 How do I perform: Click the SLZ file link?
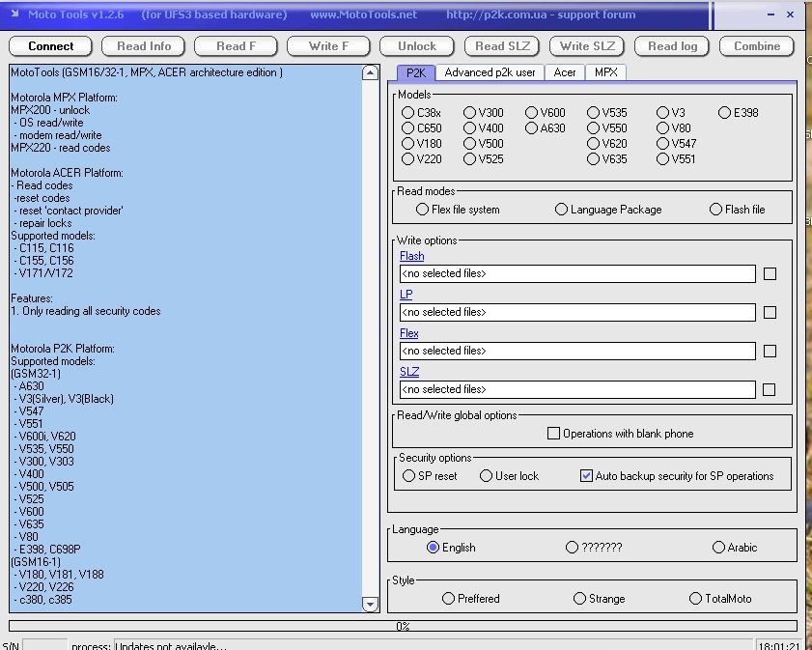tap(409, 372)
